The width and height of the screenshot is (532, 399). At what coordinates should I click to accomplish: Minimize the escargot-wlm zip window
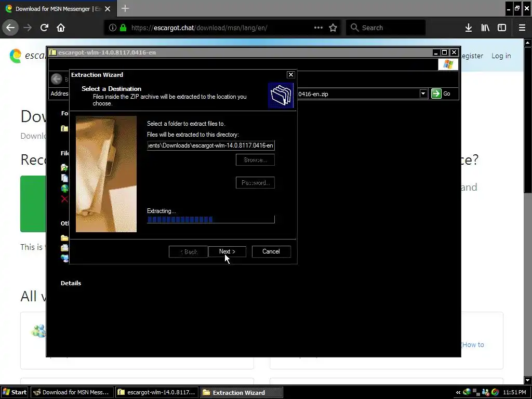[436, 52]
